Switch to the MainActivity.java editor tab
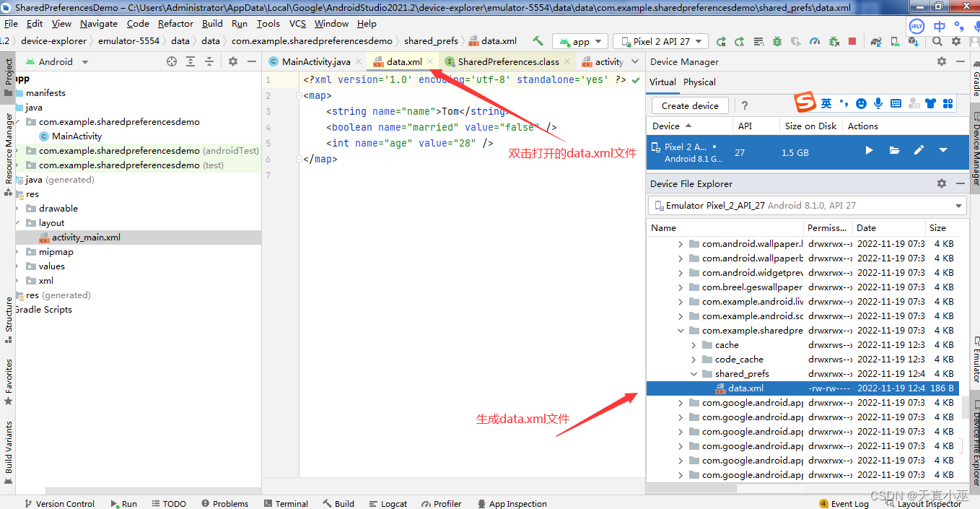Viewport: 980px width, 509px height. pos(315,62)
